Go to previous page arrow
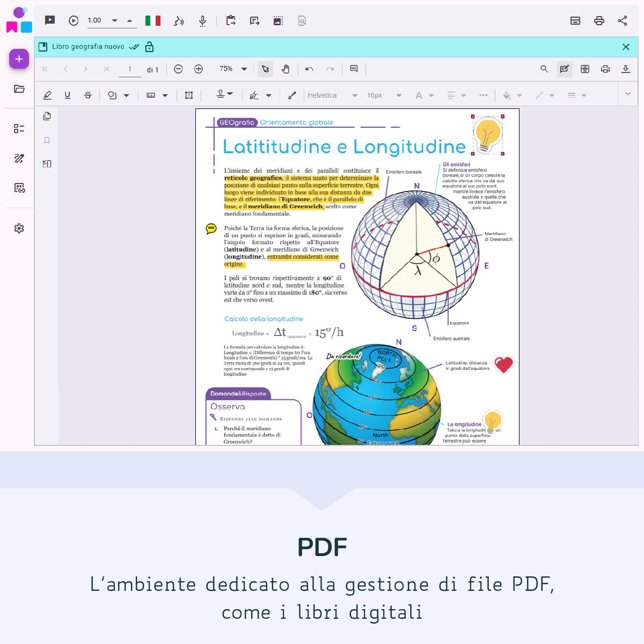Screen dimensions: 644x644 coord(65,69)
